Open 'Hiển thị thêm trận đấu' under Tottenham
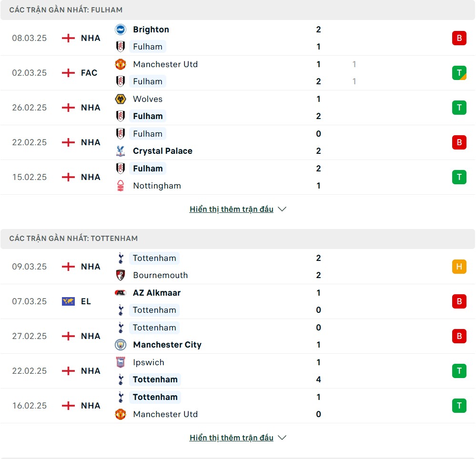 point(231,438)
